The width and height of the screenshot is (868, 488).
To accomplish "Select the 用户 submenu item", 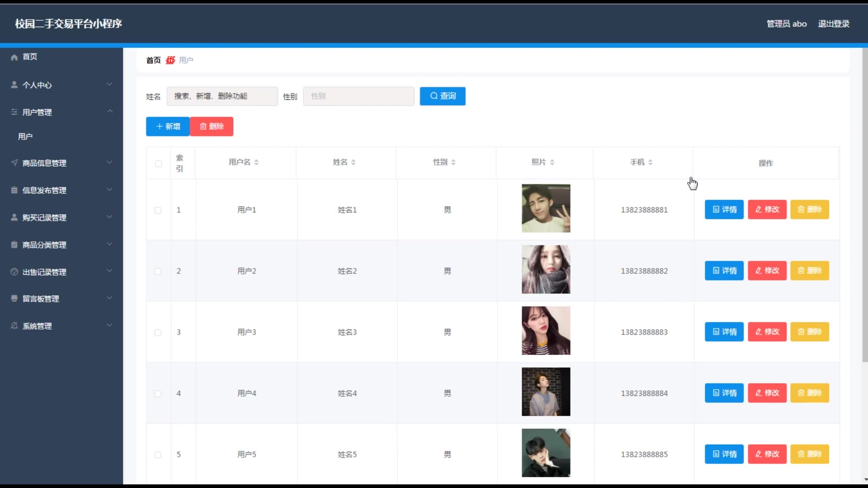I will pyautogui.click(x=61, y=136).
